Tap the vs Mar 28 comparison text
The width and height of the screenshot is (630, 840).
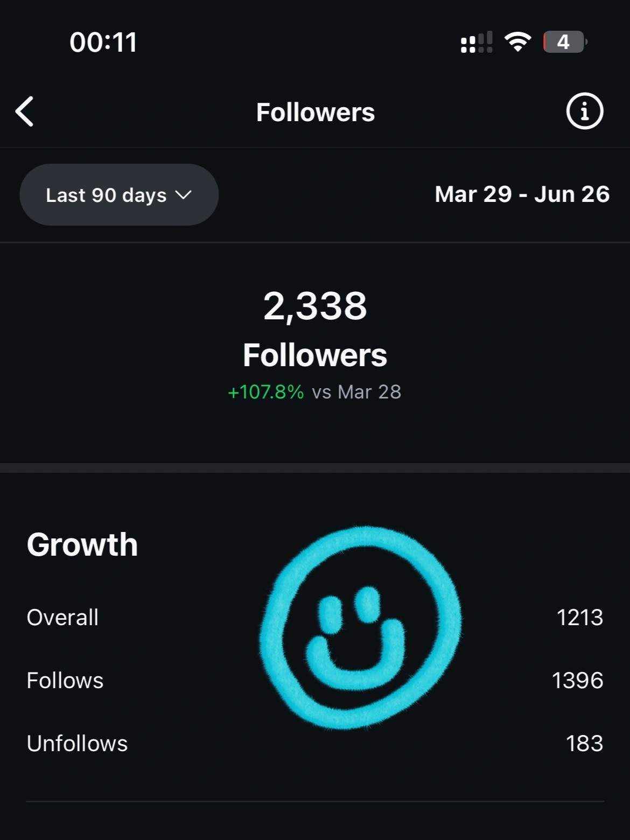coord(356,392)
